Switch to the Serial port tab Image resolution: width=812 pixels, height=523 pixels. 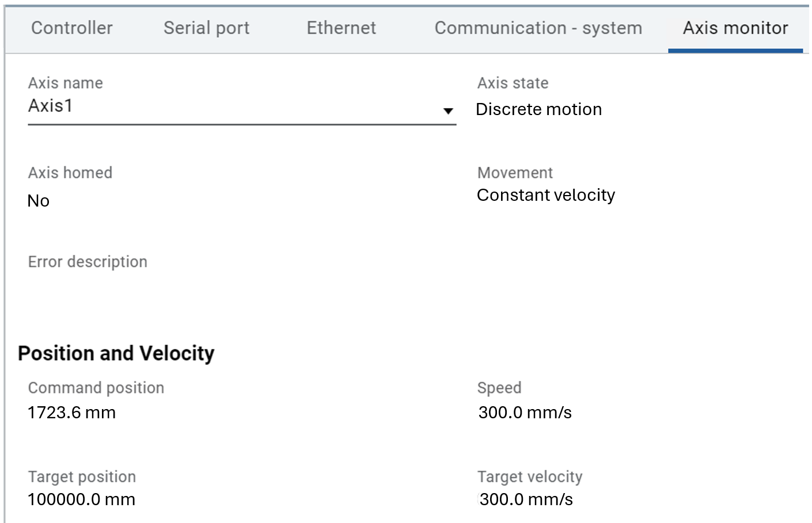(206, 28)
